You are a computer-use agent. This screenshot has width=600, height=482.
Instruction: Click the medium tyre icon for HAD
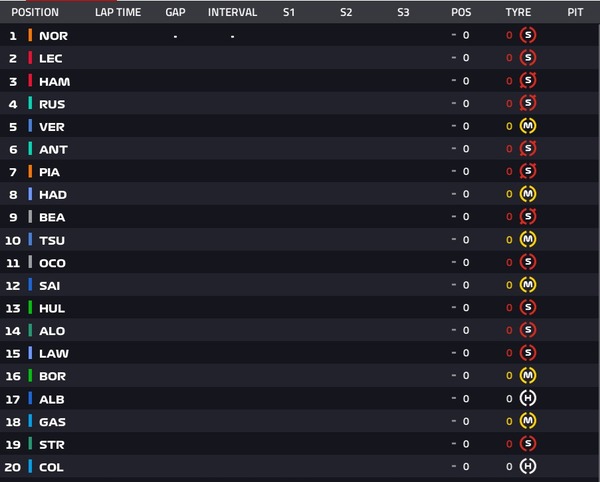[528, 194]
